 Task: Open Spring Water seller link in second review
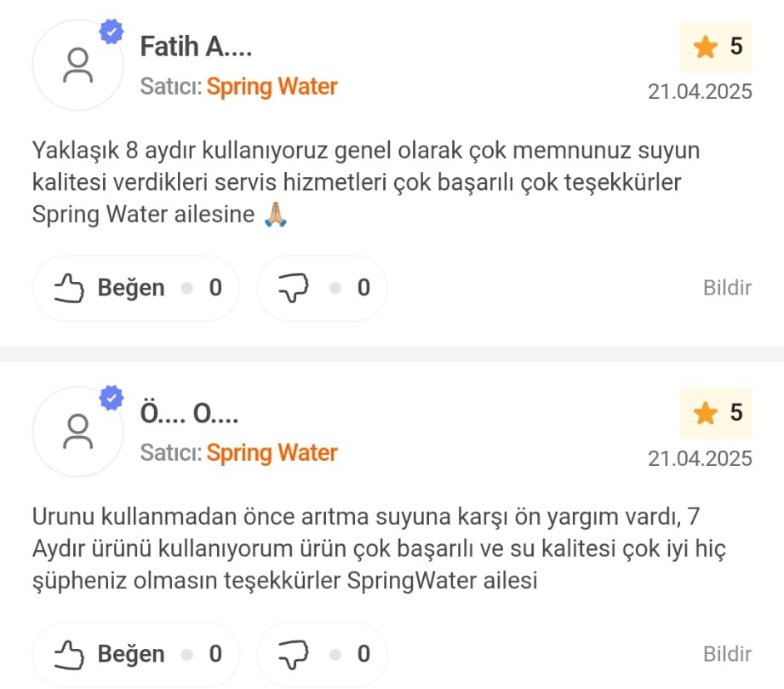(272, 453)
